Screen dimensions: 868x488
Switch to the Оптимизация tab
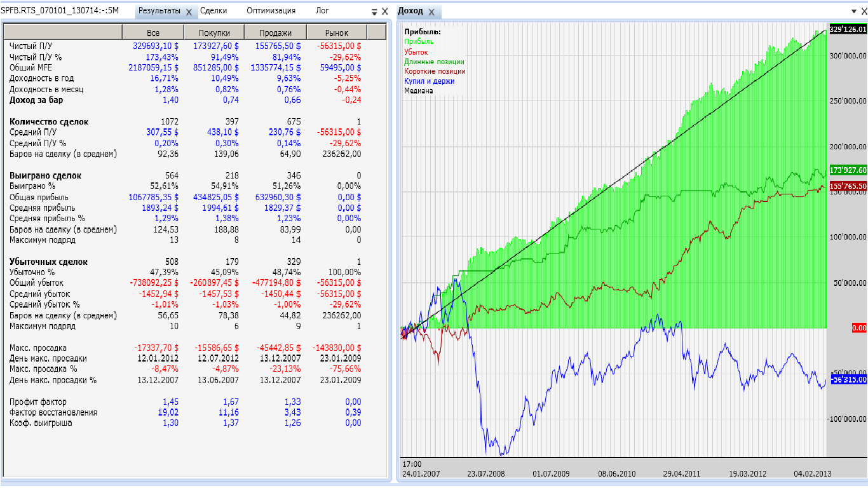271,11
